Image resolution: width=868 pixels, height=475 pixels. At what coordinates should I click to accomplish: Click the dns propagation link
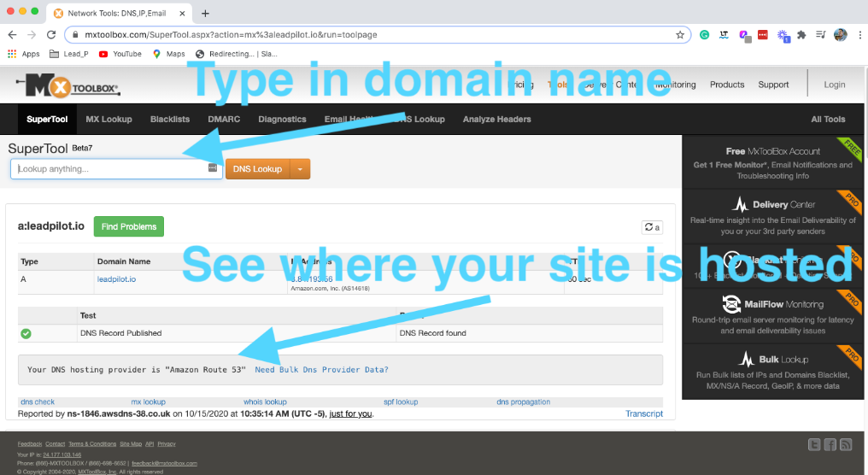[x=523, y=402]
